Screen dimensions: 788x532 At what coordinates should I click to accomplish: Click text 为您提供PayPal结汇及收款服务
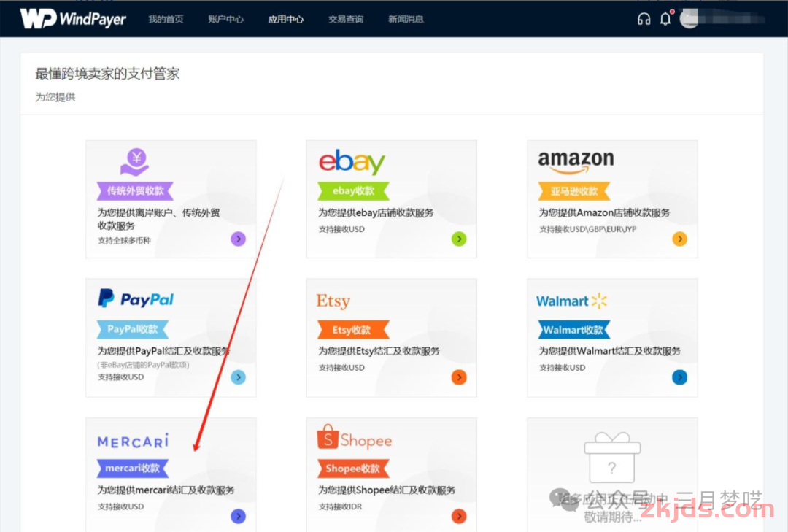pyautogui.click(x=164, y=351)
